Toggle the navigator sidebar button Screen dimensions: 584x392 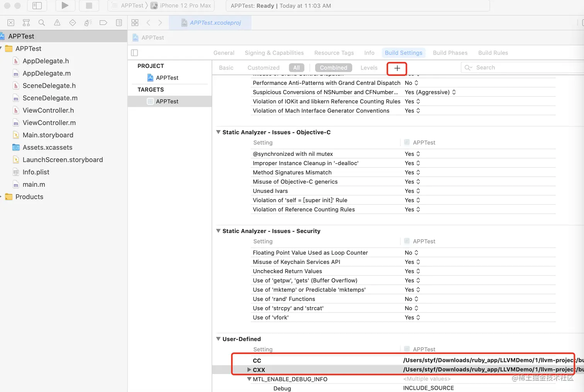(x=37, y=5)
